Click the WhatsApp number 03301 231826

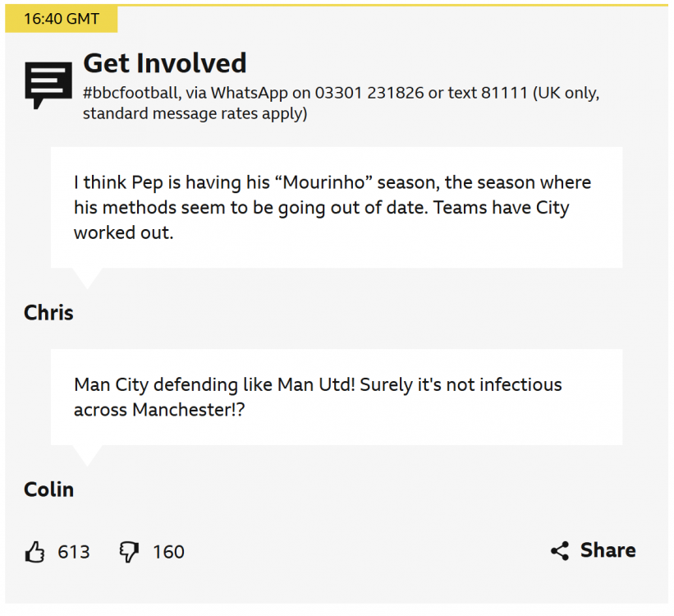369,92
